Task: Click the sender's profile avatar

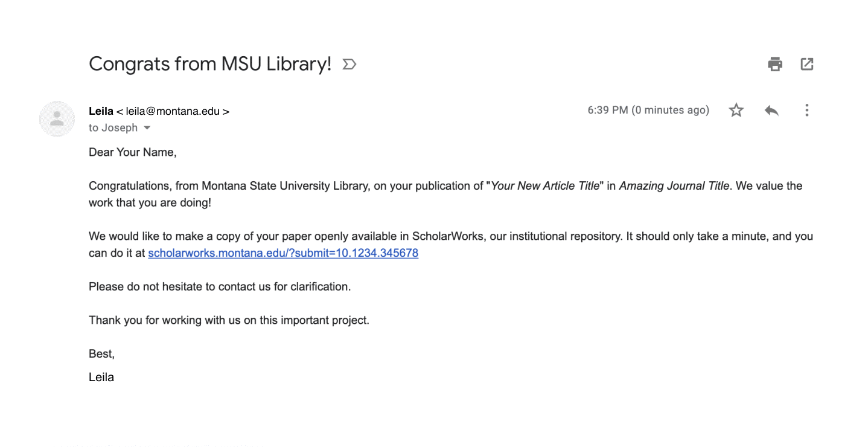Action: click(x=57, y=118)
